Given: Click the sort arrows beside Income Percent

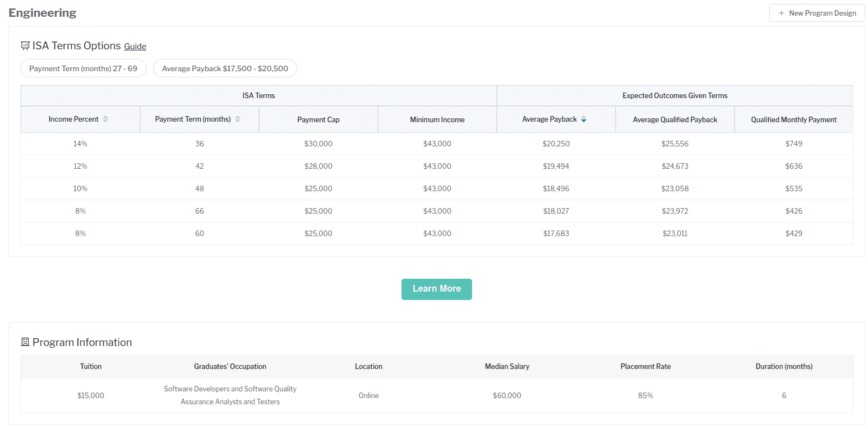Looking at the screenshot, I should pyautogui.click(x=105, y=119).
